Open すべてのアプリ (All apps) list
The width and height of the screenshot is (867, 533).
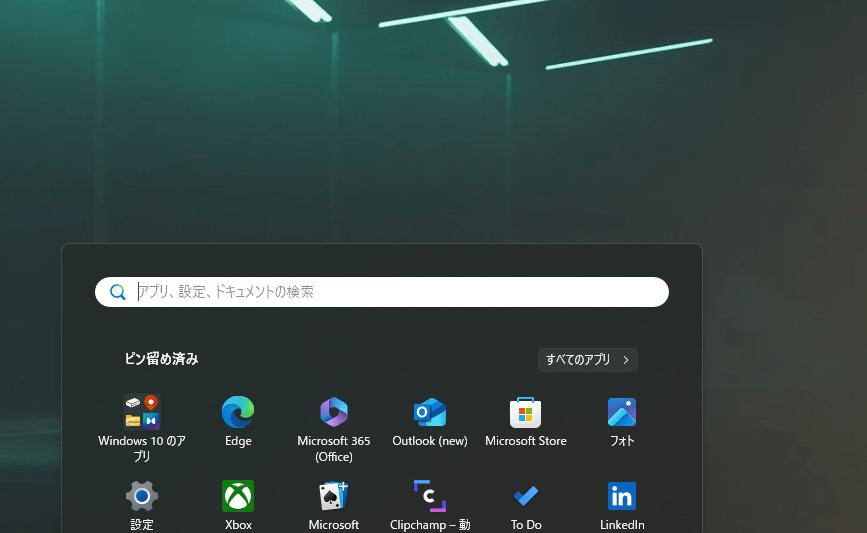(588, 360)
